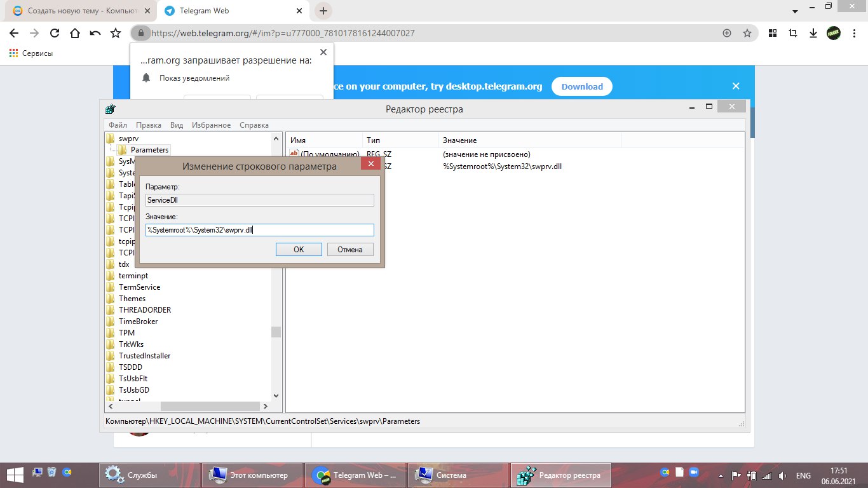Open the Избранное menu in Registry Editor

(212, 125)
